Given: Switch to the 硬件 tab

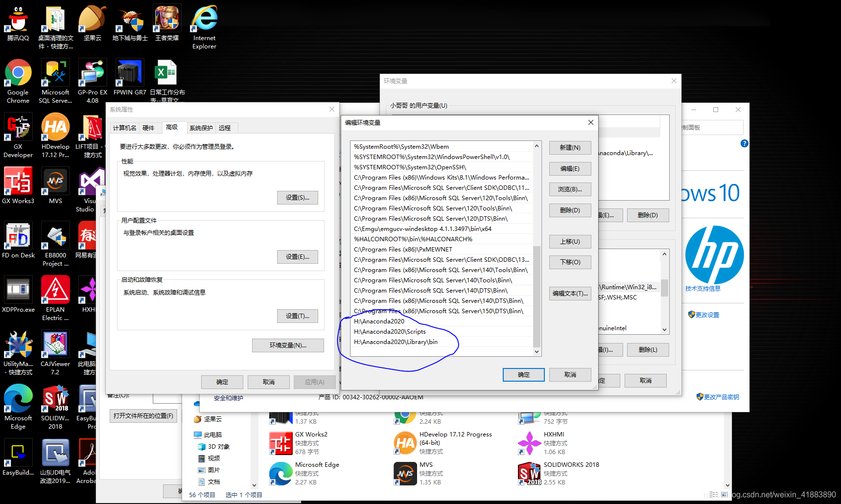Looking at the screenshot, I should click(148, 128).
